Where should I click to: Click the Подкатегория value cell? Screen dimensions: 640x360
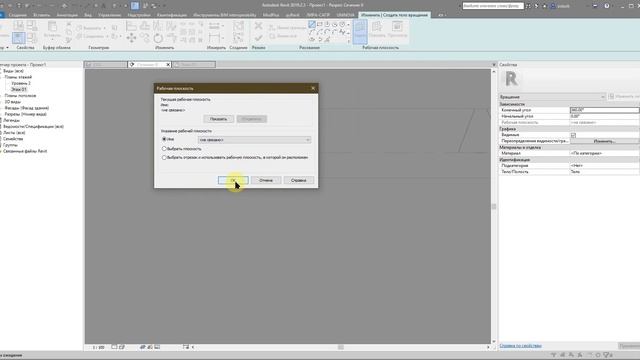point(604,166)
